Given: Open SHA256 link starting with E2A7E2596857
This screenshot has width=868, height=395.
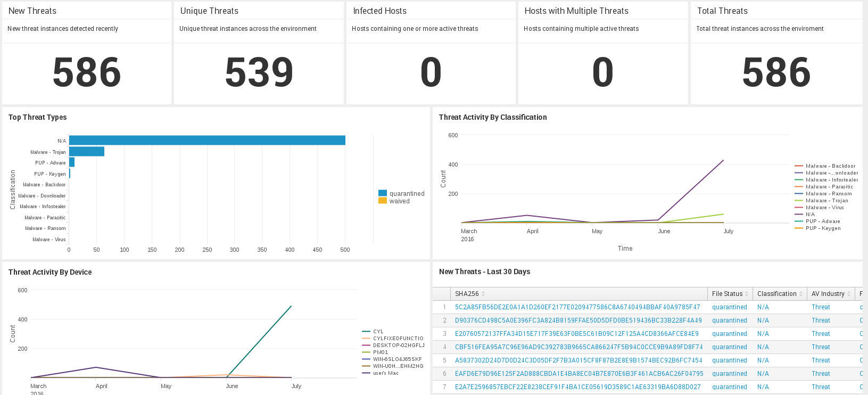Looking at the screenshot, I should [x=577, y=387].
